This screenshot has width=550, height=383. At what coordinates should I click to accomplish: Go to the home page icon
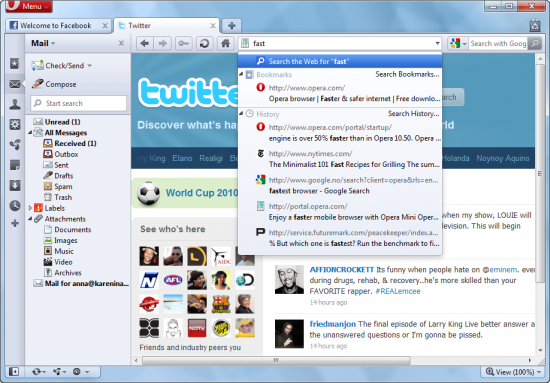click(x=226, y=43)
